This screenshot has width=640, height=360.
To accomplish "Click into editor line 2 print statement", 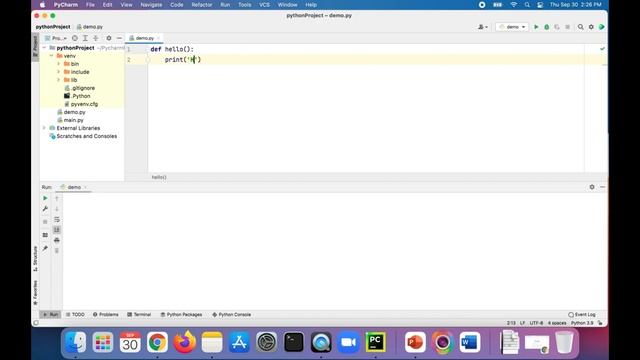I will 183,60.
